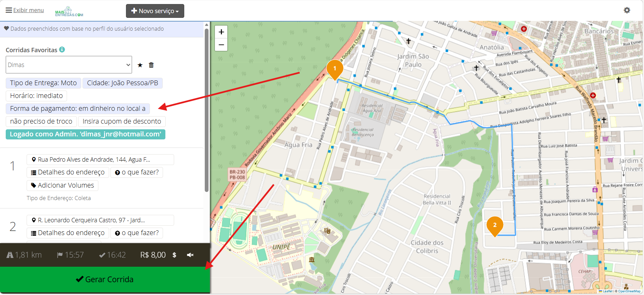Click the info icon beside Corridas Favoritas
Screen dimensions: 644x295
[x=62, y=50]
